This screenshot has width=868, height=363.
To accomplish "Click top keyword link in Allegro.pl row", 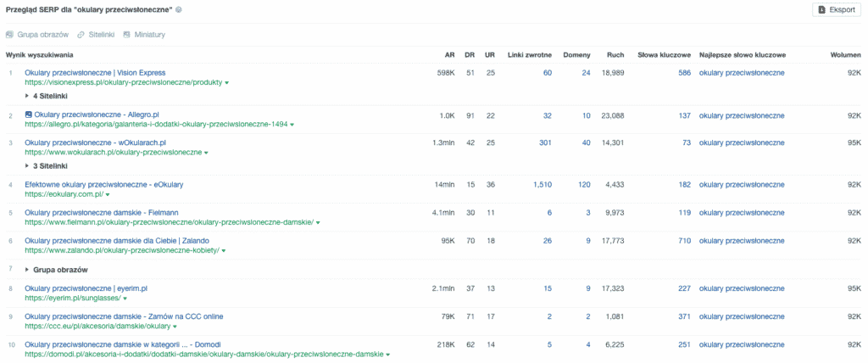I will (x=742, y=114).
